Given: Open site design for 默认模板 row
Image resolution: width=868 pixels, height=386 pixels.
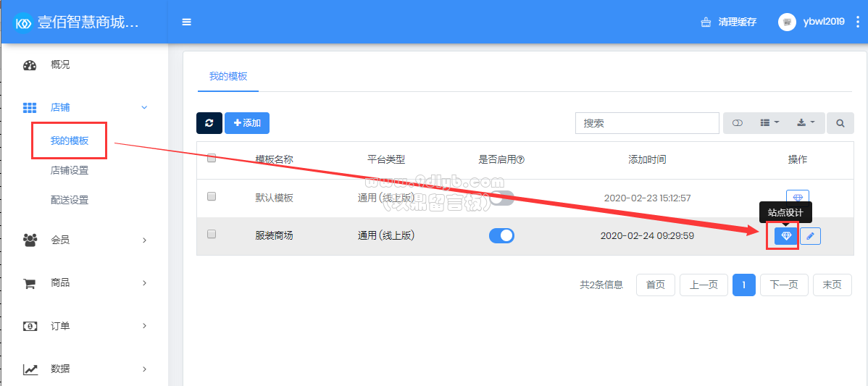Looking at the screenshot, I should click(797, 198).
